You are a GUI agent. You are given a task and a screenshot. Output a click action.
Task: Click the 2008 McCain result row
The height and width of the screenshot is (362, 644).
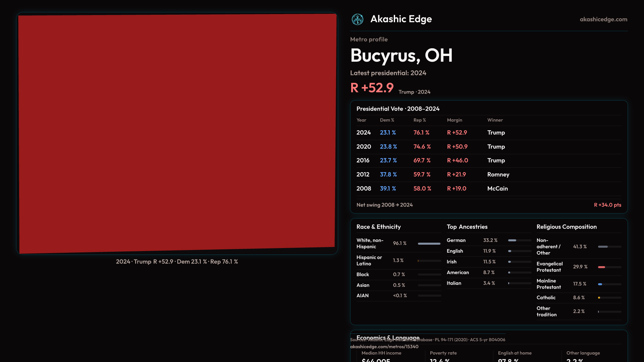click(x=489, y=189)
